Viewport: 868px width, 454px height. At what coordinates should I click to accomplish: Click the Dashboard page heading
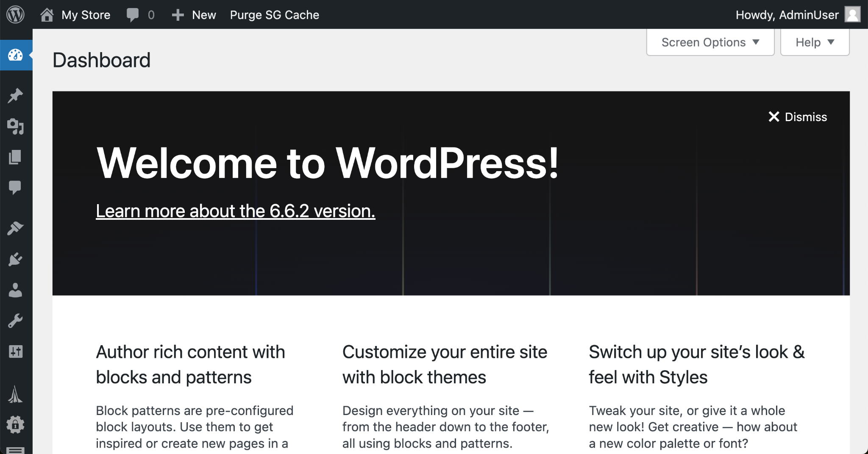[102, 60]
